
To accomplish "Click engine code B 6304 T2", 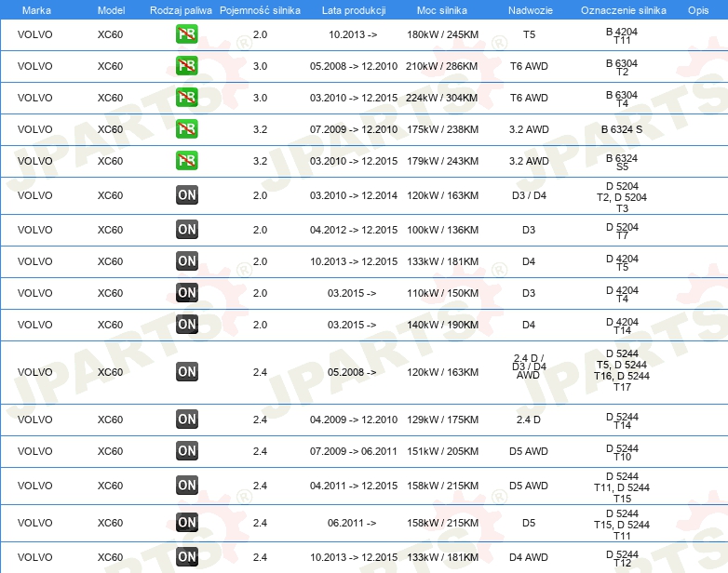I will coord(622,67).
